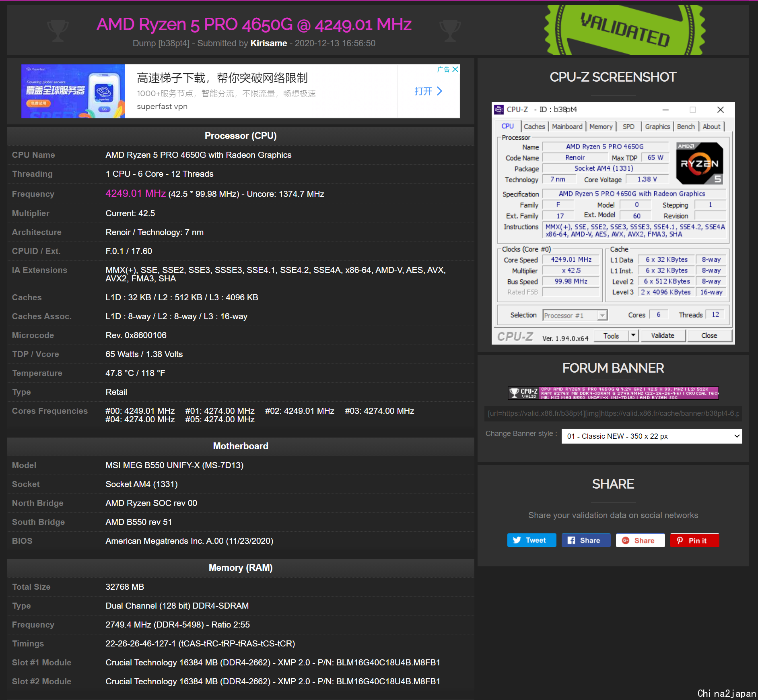Image resolution: width=758 pixels, height=700 pixels.
Task: Select Slot #1 Module Crucial Technology text
Action: pyautogui.click(x=273, y=663)
